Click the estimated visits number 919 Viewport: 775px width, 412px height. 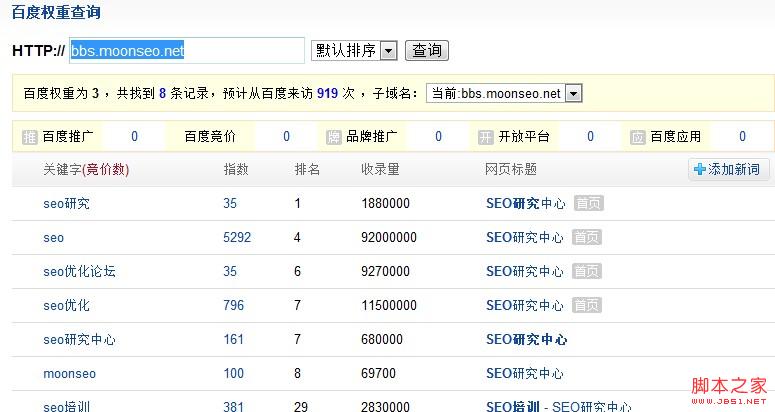coord(327,93)
